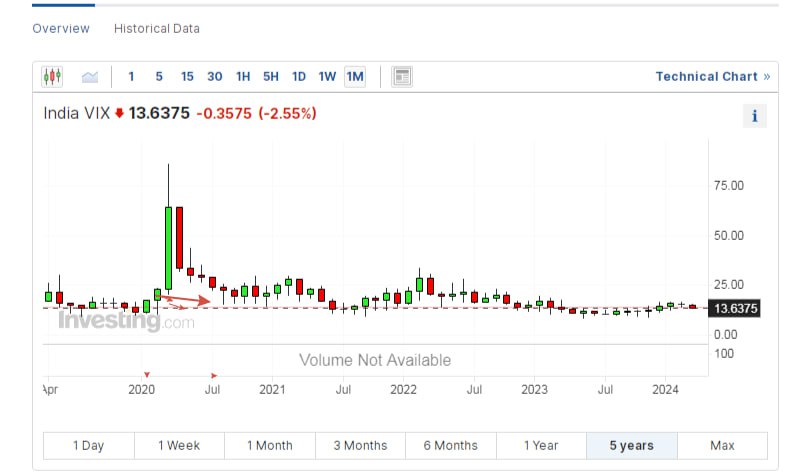This screenshot has width=803, height=476.
Task: Show the 1 Month range
Action: tap(270, 446)
